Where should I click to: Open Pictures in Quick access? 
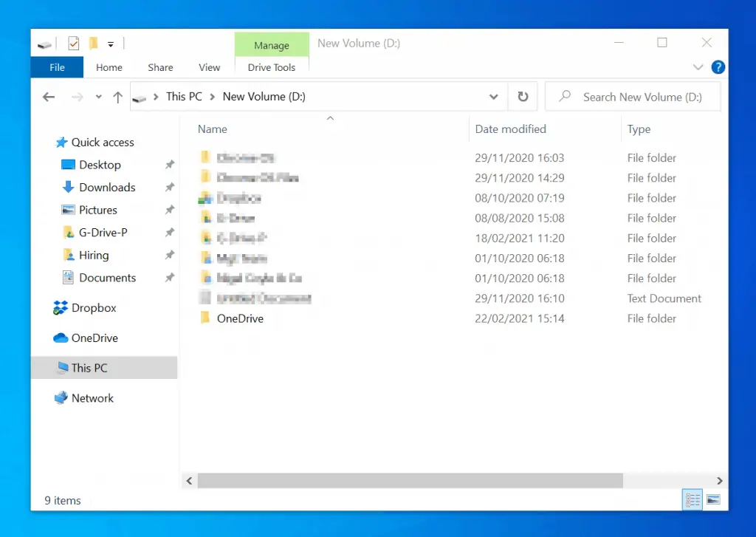[98, 210]
